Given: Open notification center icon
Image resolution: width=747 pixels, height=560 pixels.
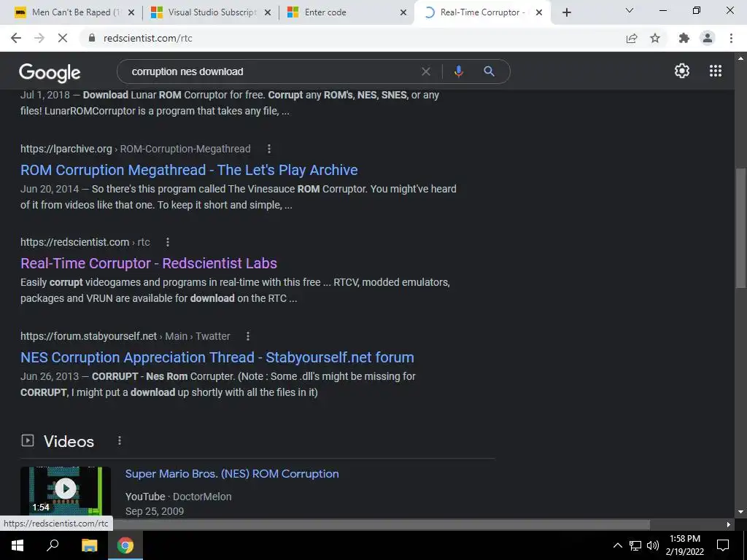Looking at the screenshot, I should (x=723, y=545).
